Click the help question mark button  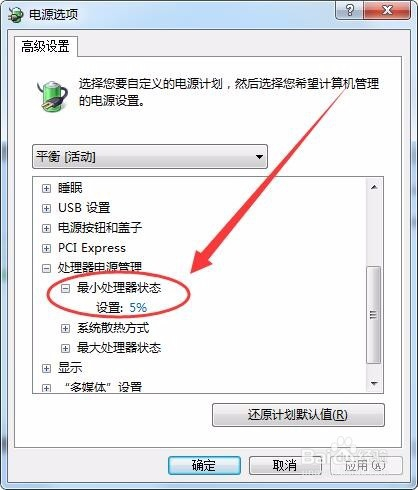click(349, 10)
